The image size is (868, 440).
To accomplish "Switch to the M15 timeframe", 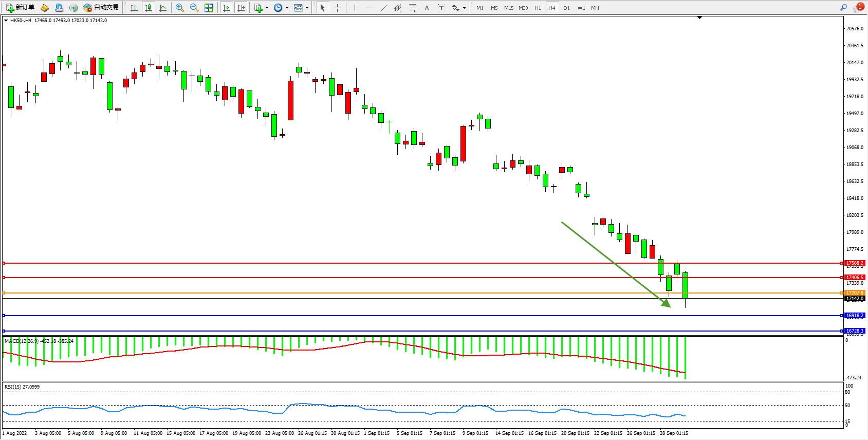I will [509, 8].
